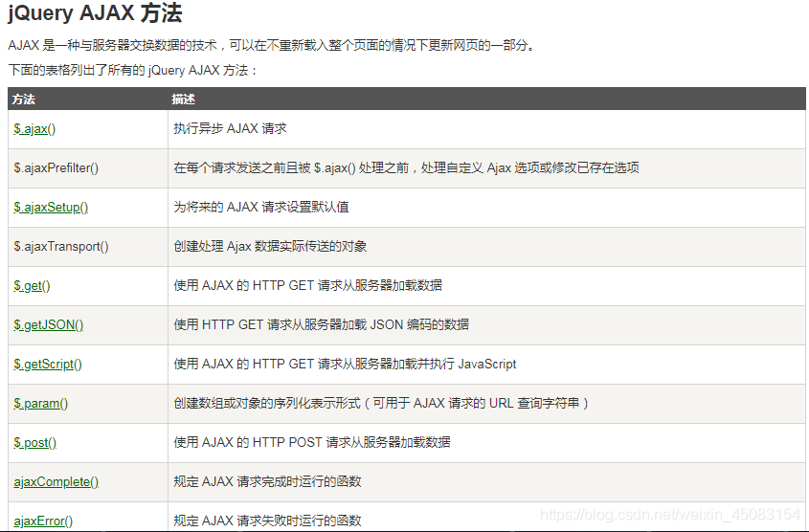Open the $.post() method link
The width and height of the screenshot is (809, 532).
(x=35, y=442)
